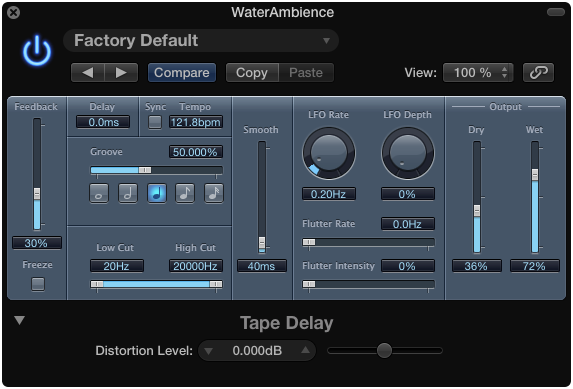Click the Low Cut 20Hz field
The width and height of the screenshot is (573, 389).
(x=117, y=266)
